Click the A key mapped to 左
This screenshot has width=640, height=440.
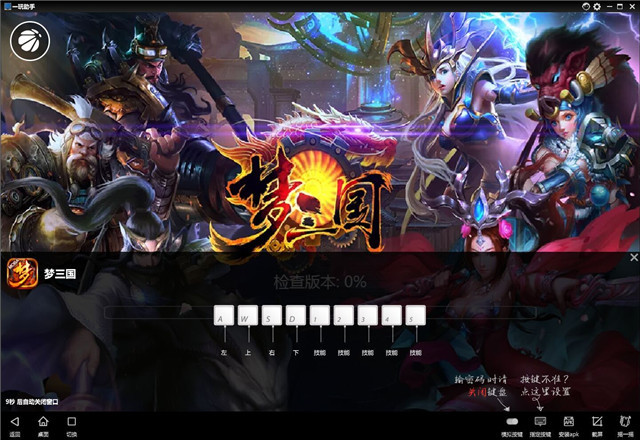[224, 316]
